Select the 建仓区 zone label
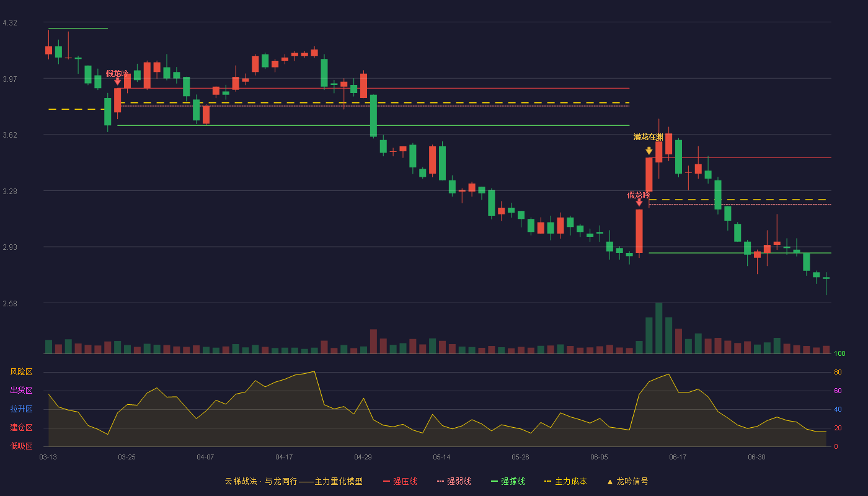 pos(21,428)
